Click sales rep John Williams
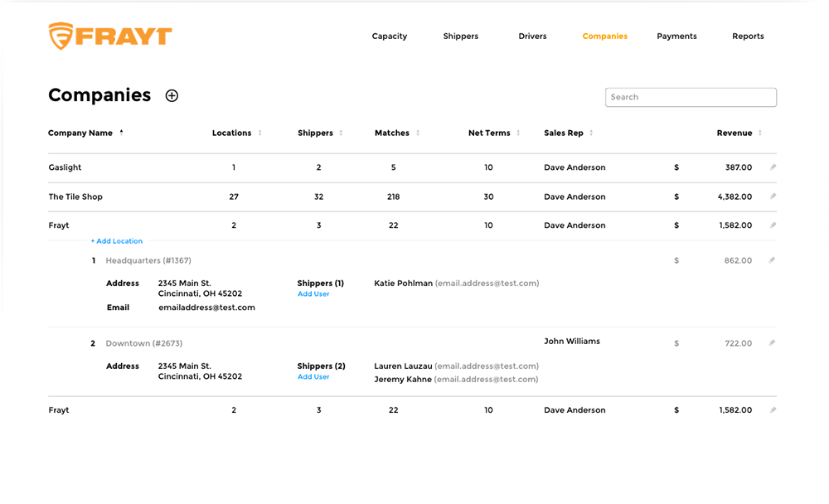Viewport: 829px width, 504px height. coord(572,342)
